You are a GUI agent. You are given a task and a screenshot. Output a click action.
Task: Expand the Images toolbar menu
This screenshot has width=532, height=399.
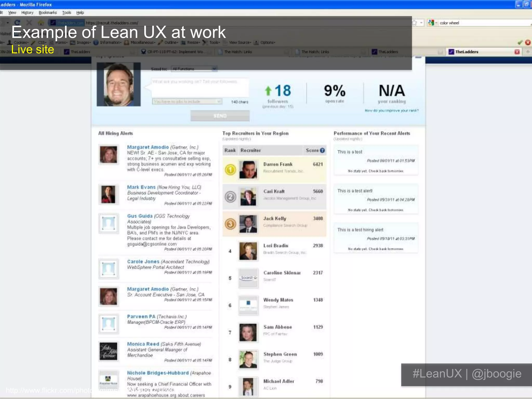(x=80, y=42)
